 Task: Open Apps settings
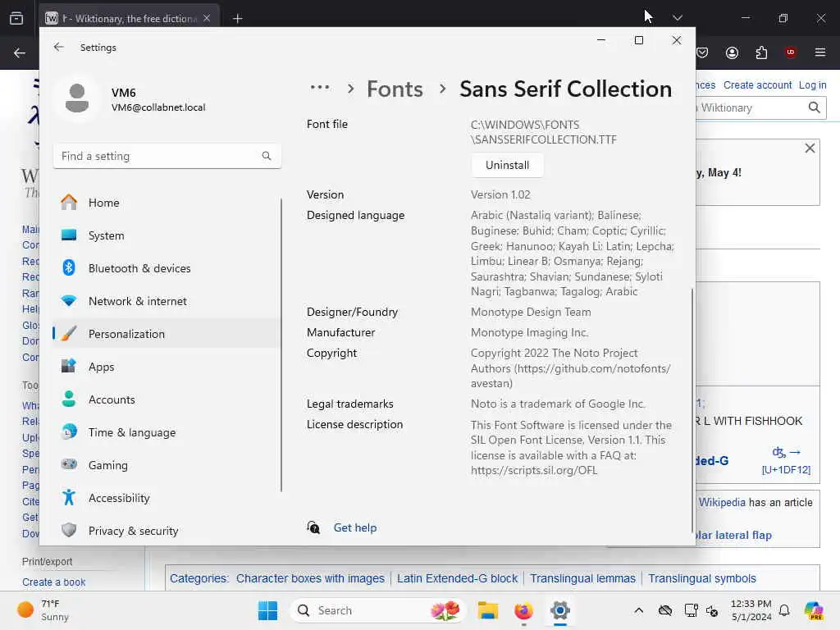(x=167, y=367)
